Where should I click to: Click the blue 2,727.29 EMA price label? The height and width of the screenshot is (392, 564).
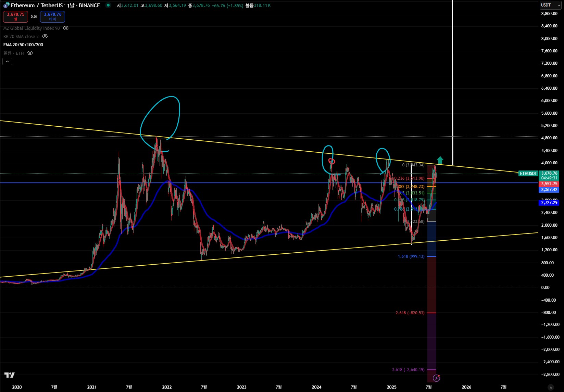(549, 203)
